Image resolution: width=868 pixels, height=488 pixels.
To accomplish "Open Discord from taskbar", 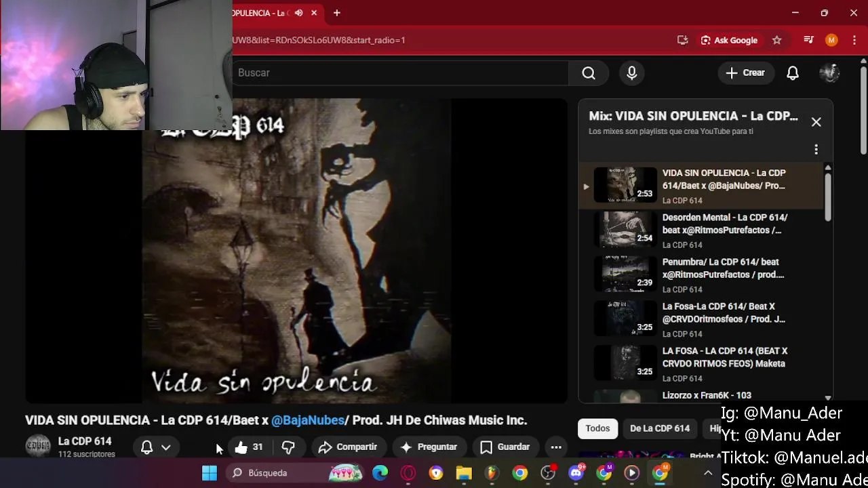I will tap(576, 473).
